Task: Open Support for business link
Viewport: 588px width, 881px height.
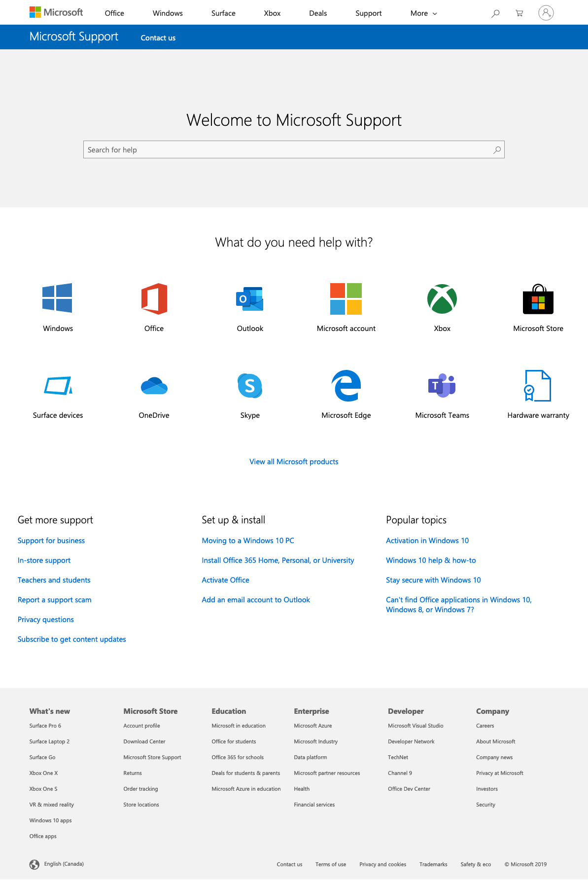Action: (x=51, y=541)
